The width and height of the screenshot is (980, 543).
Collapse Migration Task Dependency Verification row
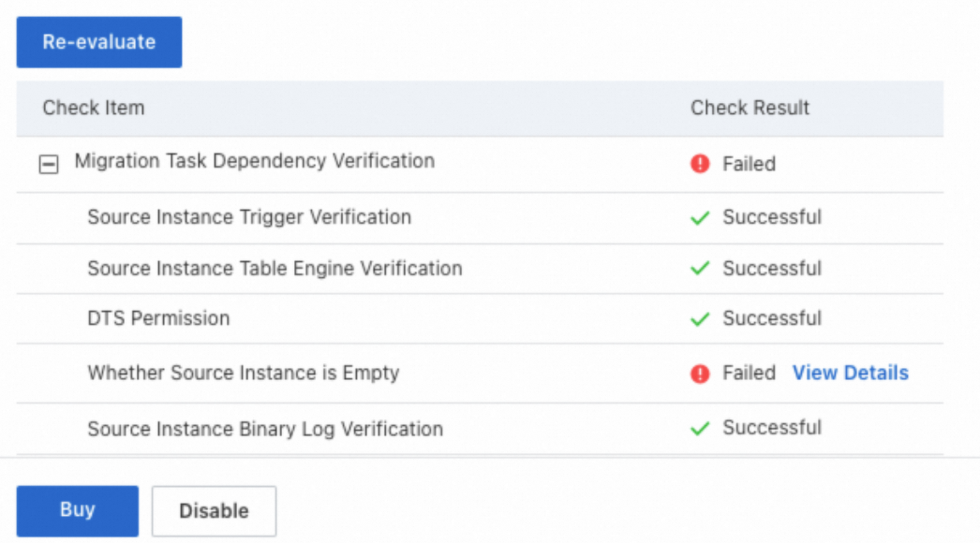click(46, 164)
